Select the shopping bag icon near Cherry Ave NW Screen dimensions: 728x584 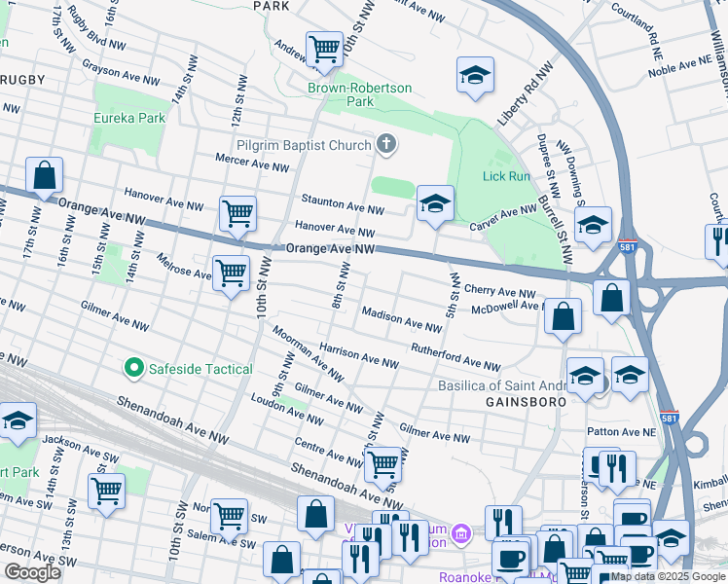[611, 299]
